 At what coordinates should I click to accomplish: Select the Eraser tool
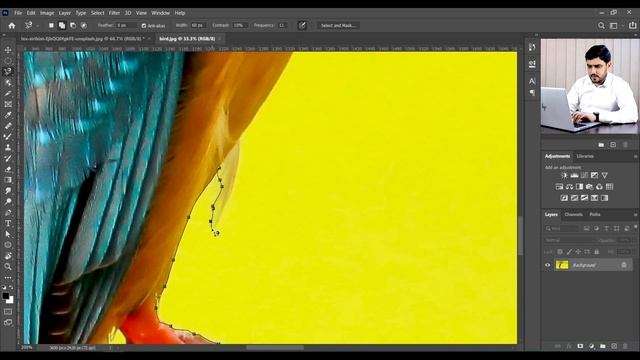(x=8, y=169)
